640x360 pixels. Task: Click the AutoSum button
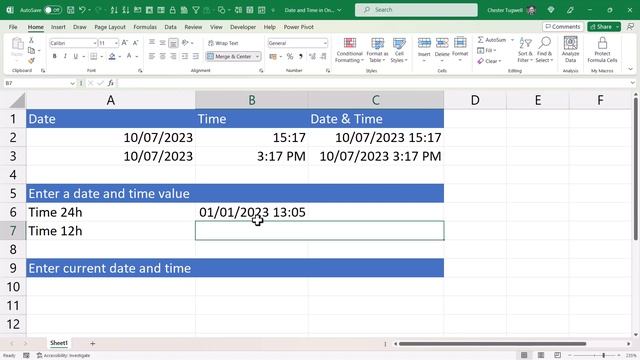tap(492, 40)
